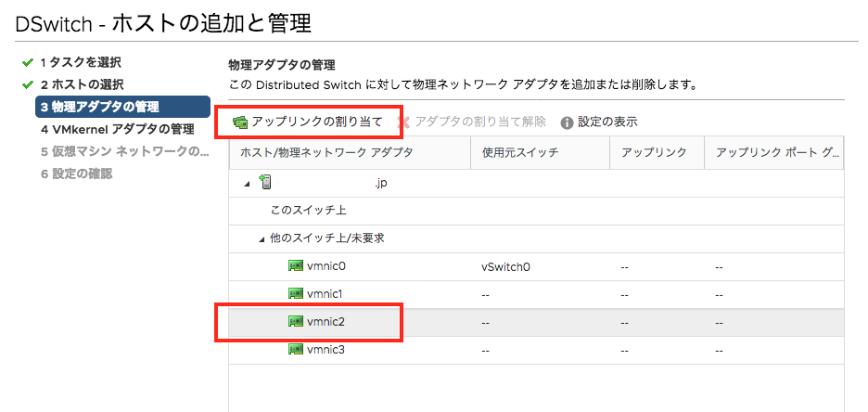Select the vmnic0 adapter row name
The height and width of the screenshot is (412, 868).
point(326,265)
